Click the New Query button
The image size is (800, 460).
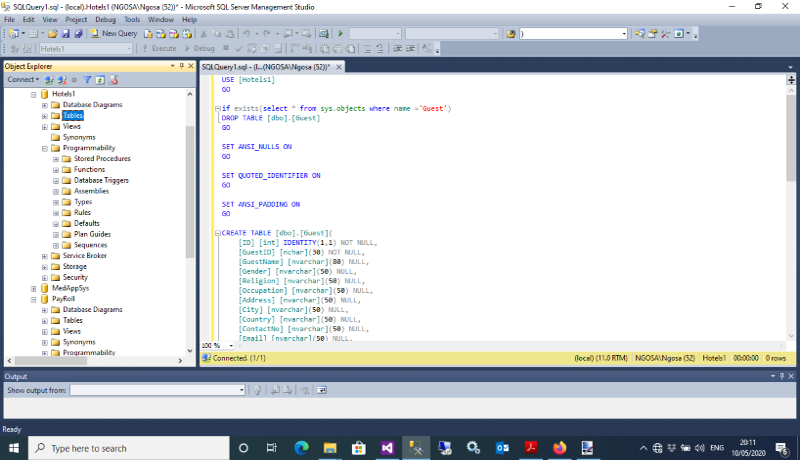coord(114,33)
